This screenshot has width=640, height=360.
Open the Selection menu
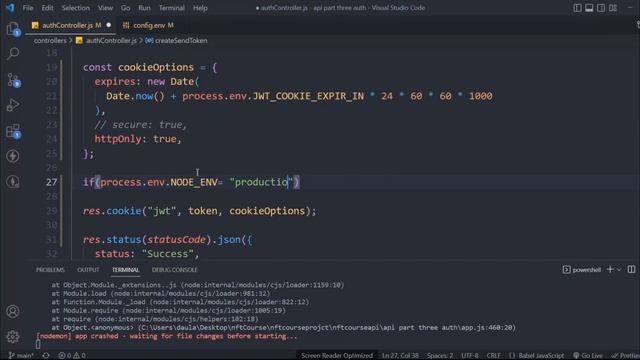point(76,8)
